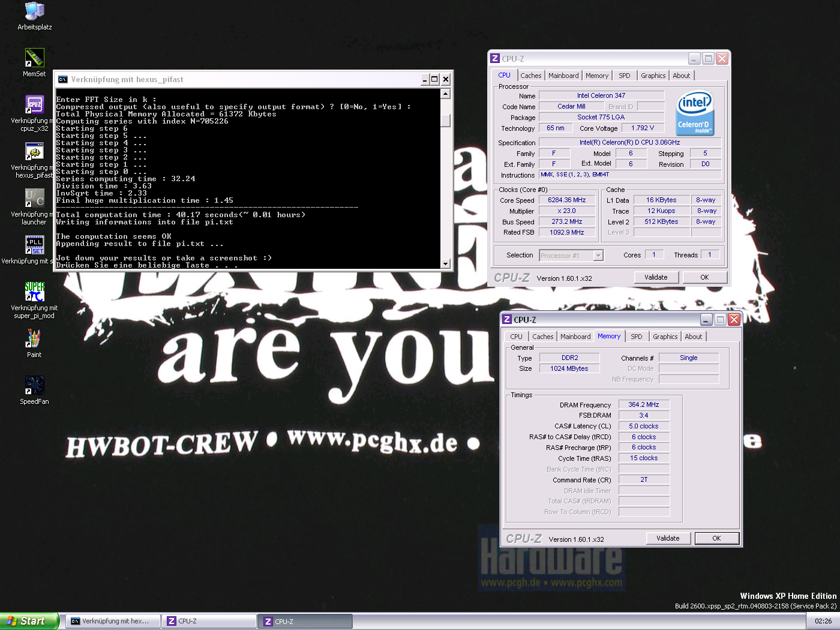Click the Bus Speed value 273.2 MHz
840x630 pixels.
(x=567, y=221)
